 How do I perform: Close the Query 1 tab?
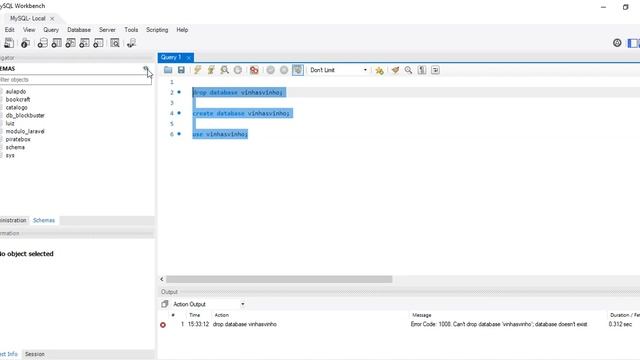coord(189,58)
